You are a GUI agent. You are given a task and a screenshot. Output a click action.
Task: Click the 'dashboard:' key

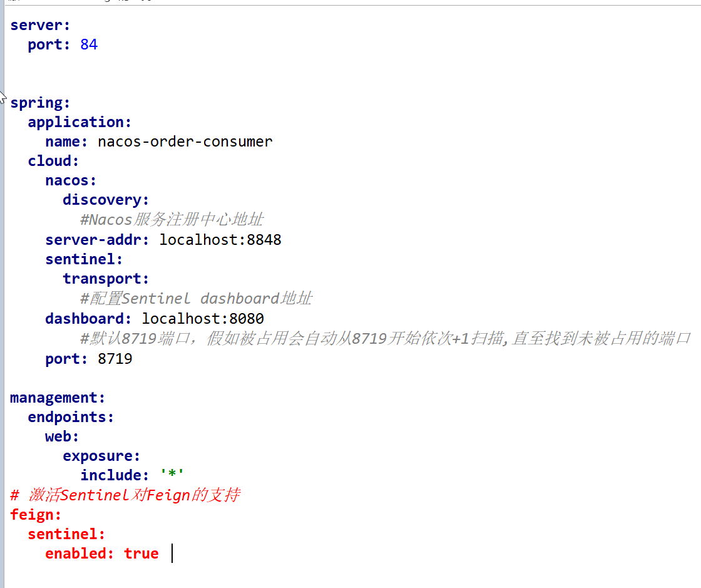[88, 319]
